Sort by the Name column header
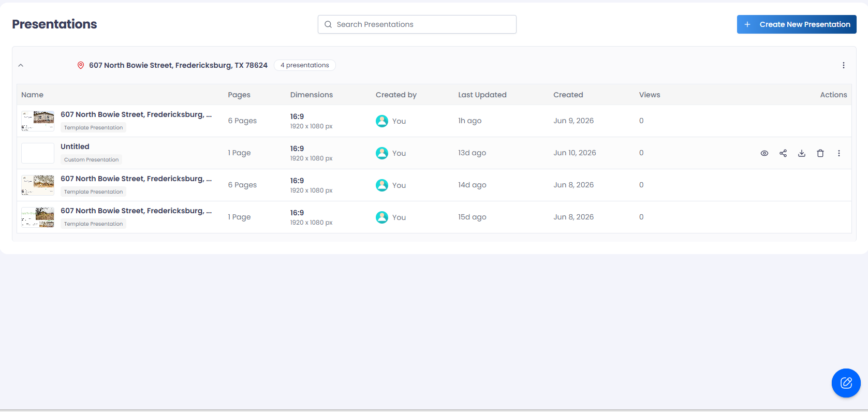Screen dimensions: 868x412 click(32, 95)
